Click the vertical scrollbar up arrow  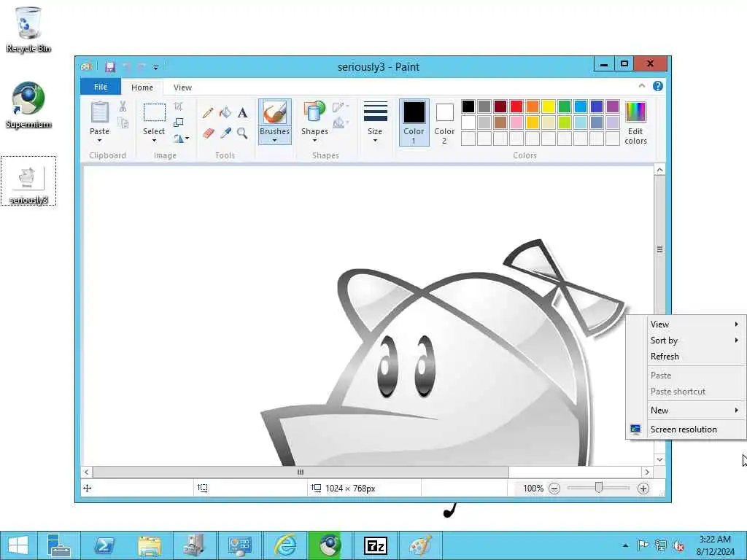coord(659,170)
